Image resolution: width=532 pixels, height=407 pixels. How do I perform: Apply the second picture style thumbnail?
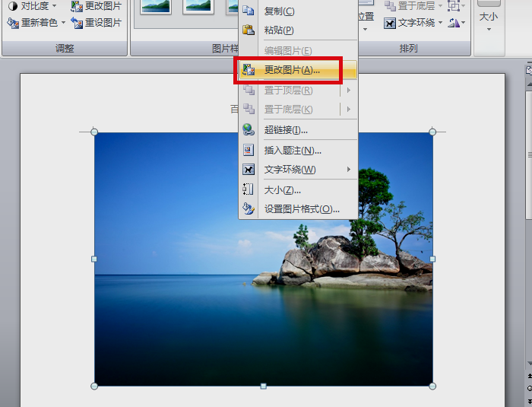tap(198, 7)
